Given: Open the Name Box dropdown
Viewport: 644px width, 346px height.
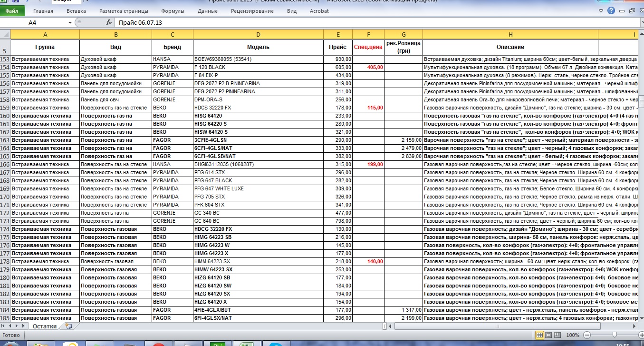Looking at the screenshot, I should click(70, 22).
